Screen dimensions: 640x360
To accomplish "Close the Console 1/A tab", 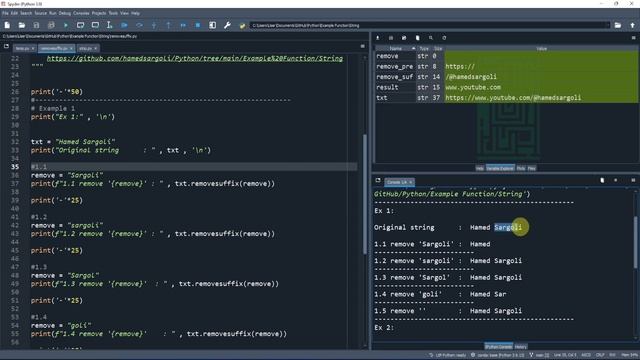I will pos(411,182).
